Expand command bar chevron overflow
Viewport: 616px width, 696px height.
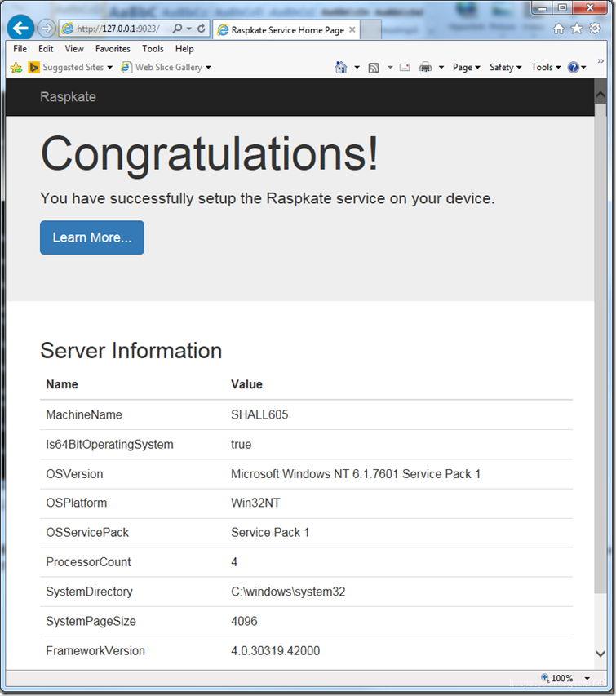[600, 61]
